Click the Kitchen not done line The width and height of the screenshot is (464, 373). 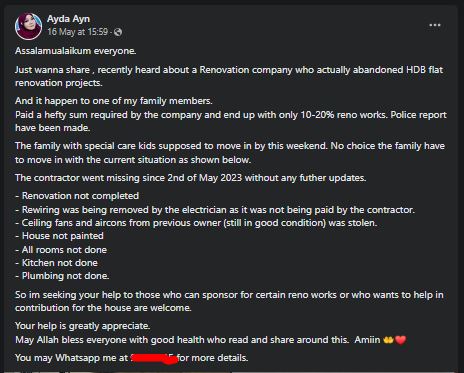click(x=56, y=263)
